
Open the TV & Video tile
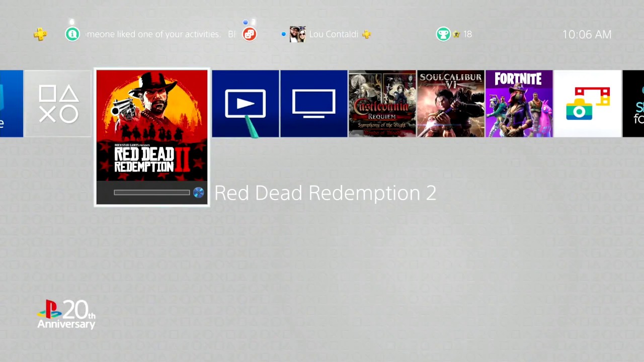[314, 104]
